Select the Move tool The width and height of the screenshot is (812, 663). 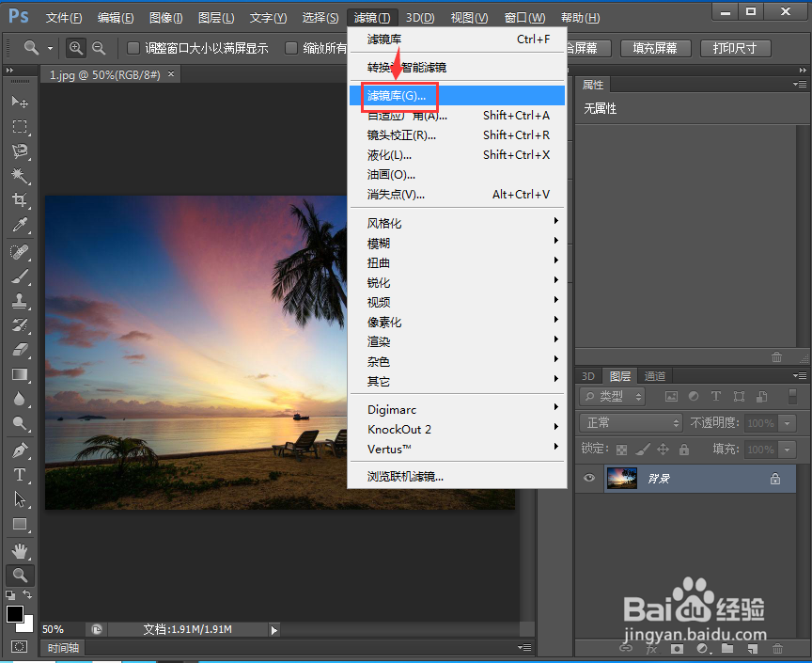click(x=20, y=102)
